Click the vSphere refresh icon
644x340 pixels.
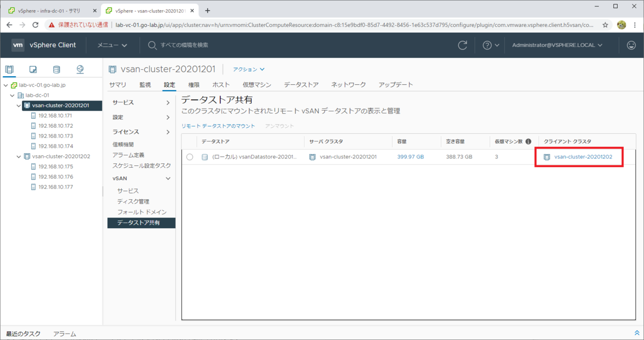click(x=463, y=45)
